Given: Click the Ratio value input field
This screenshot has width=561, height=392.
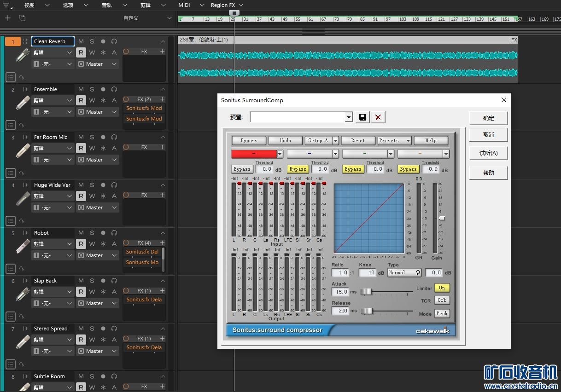Looking at the screenshot, I should pos(340,272).
